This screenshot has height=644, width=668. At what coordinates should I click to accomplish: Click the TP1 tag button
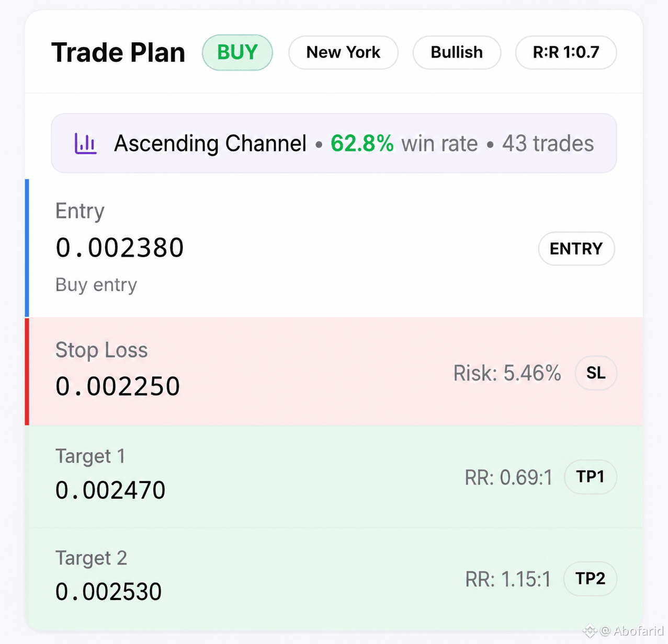click(591, 477)
